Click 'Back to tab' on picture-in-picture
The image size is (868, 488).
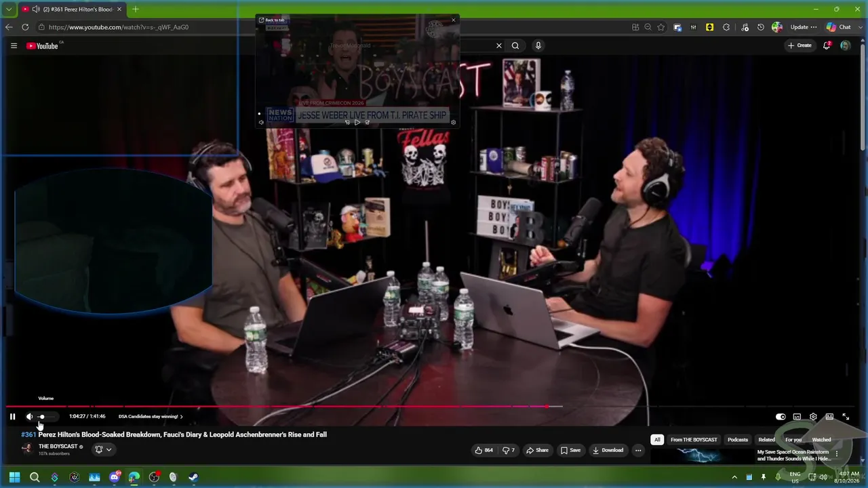(272, 20)
